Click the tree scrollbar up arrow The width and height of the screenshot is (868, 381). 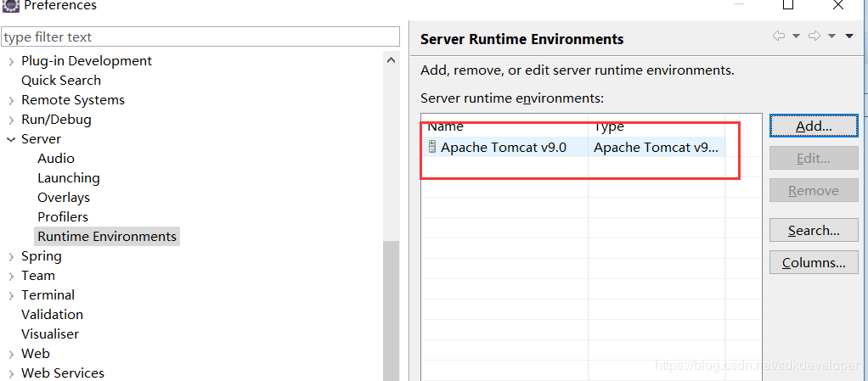click(391, 60)
